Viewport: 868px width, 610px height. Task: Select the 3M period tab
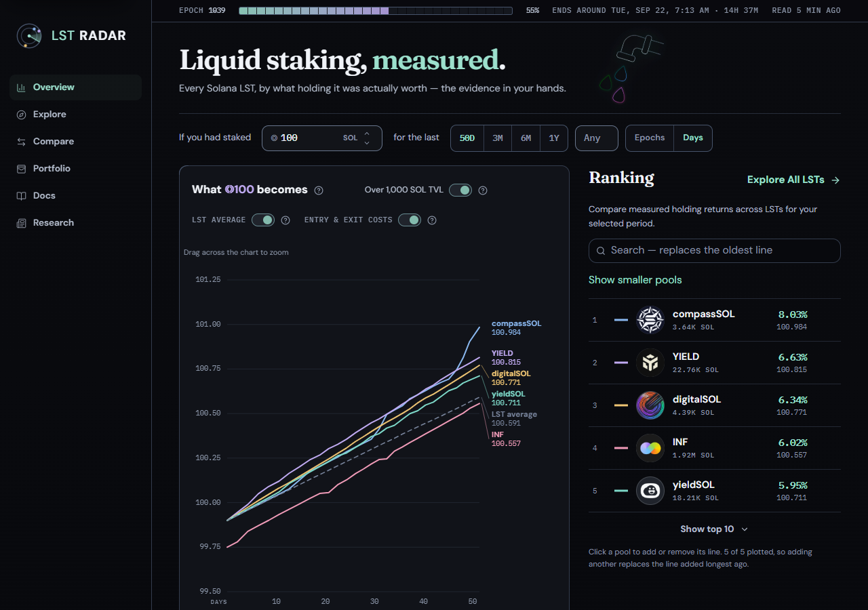[x=498, y=138]
